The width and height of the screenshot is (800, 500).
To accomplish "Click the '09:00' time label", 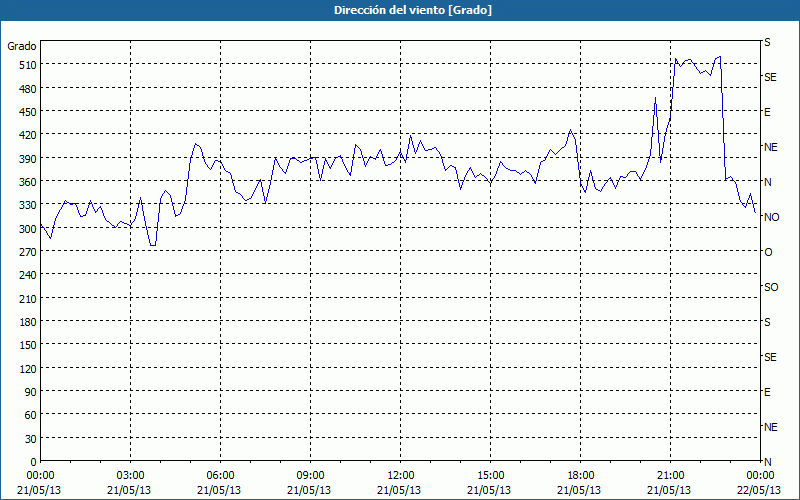I will coord(310,476).
